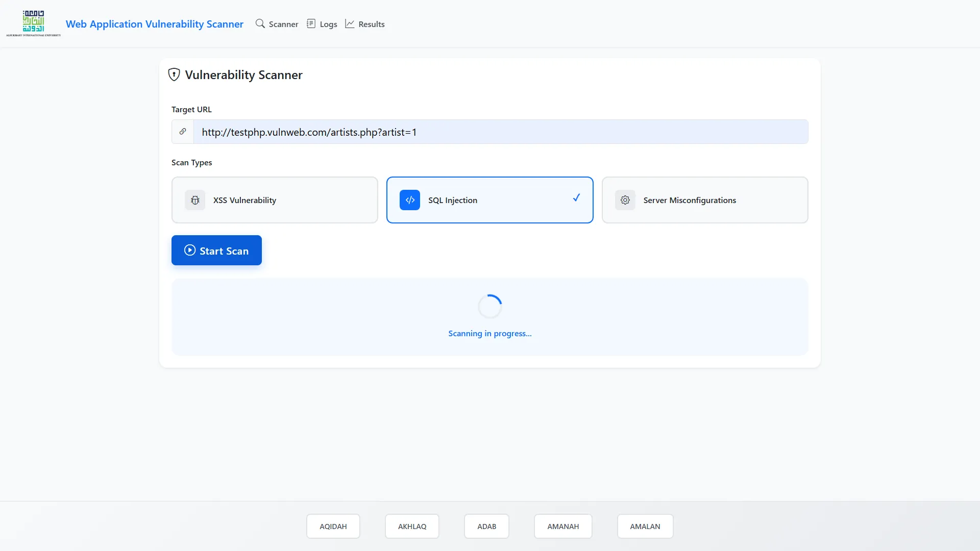Click the blue checkmark on SQL Injection card
The image size is (980, 551).
[x=576, y=198]
